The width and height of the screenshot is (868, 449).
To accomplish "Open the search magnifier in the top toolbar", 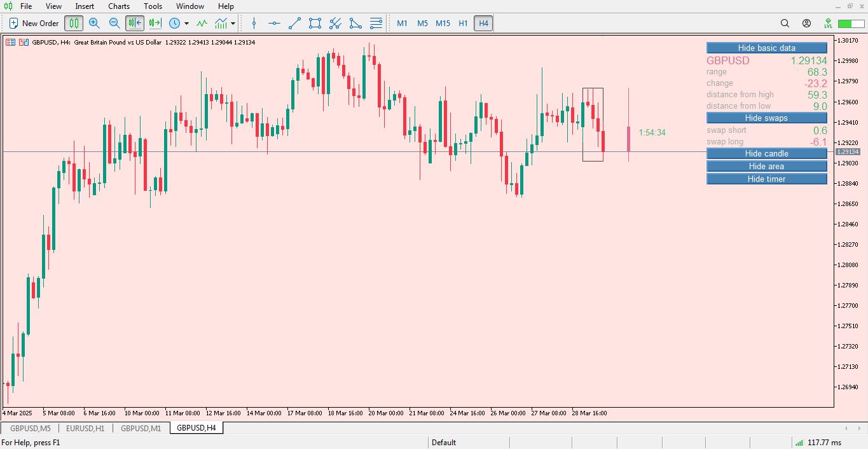I will [x=785, y=23].
